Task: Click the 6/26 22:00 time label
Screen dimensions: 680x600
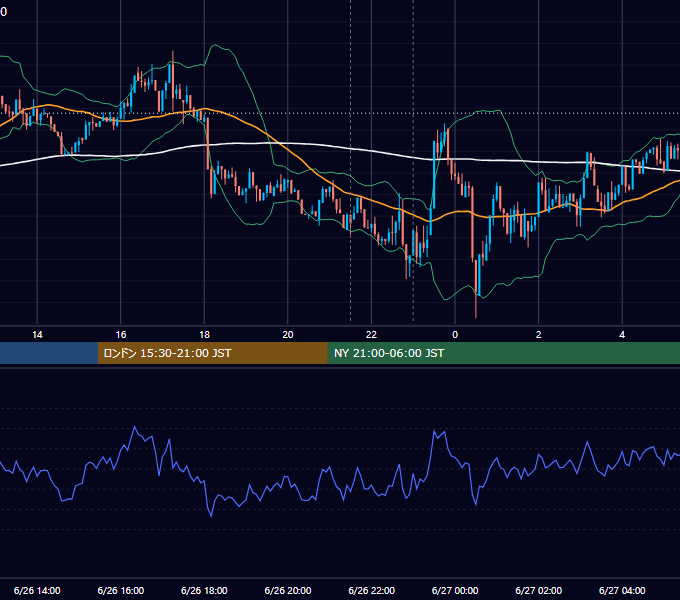Action: (x=372, y=590)
